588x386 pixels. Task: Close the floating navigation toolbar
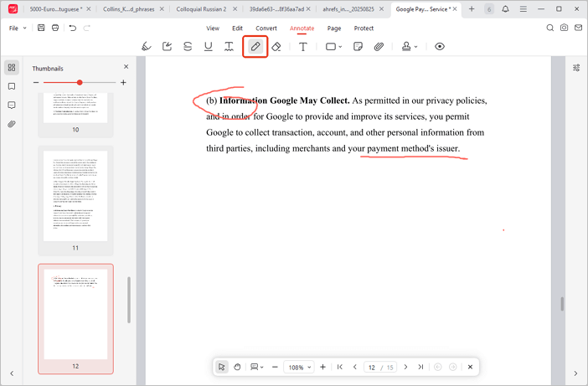pyautogui.click(x=470, y=367)
